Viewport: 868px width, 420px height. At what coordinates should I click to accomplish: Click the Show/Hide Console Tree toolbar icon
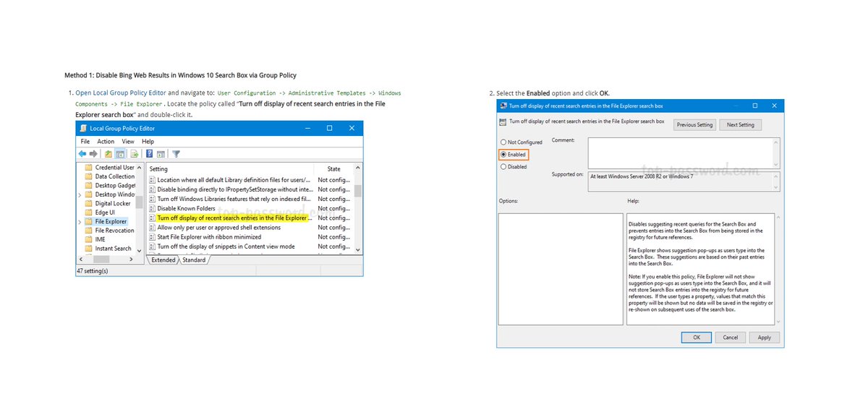coord(120,153)
